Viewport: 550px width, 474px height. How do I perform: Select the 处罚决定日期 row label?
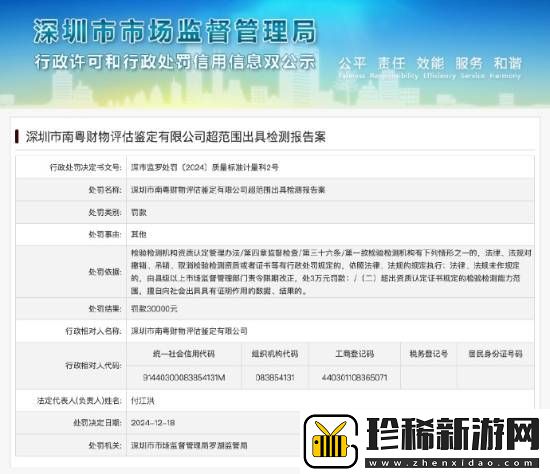97,423
